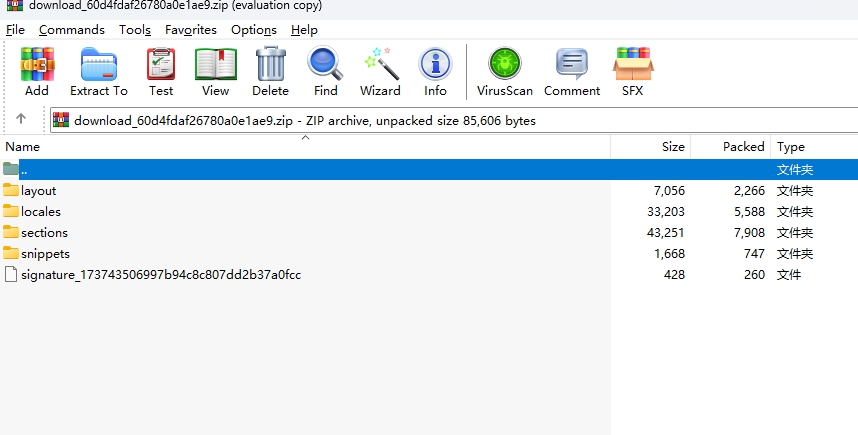Run Test on the archive
This screenshot has height=435, width=858.
[161, 72]
